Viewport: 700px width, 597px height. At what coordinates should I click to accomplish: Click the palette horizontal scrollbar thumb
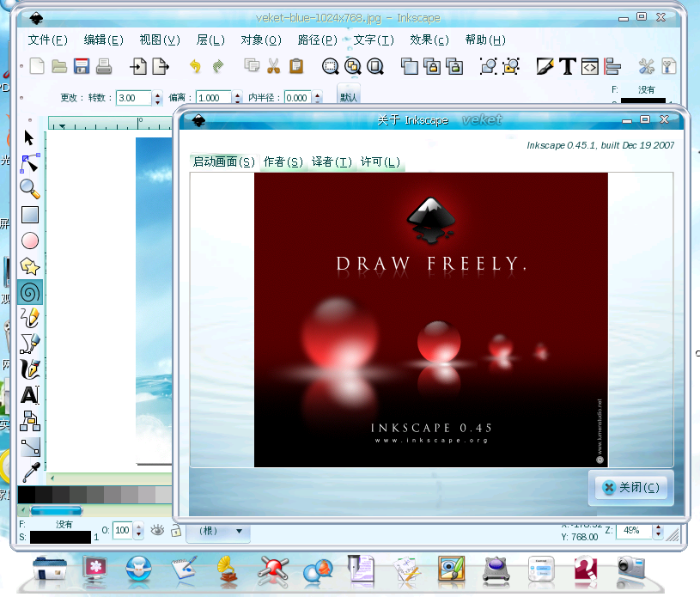coord(56,510)
